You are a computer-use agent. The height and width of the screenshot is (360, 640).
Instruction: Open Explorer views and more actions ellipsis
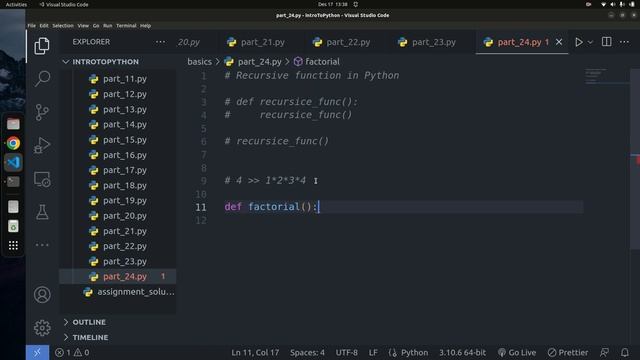point(160,42)
